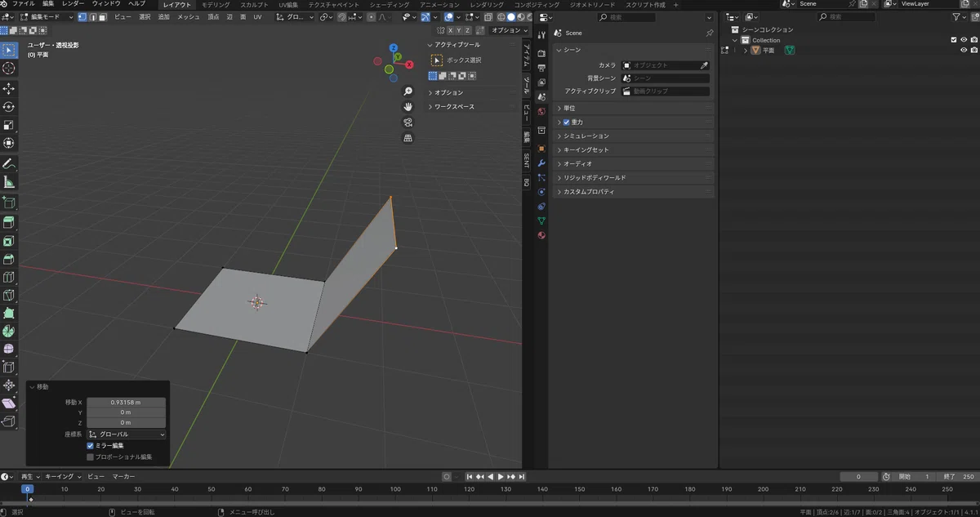This screenshot has width=980, height=517.
Task: Select the Loop Cut tool
Action: point(9,277)
